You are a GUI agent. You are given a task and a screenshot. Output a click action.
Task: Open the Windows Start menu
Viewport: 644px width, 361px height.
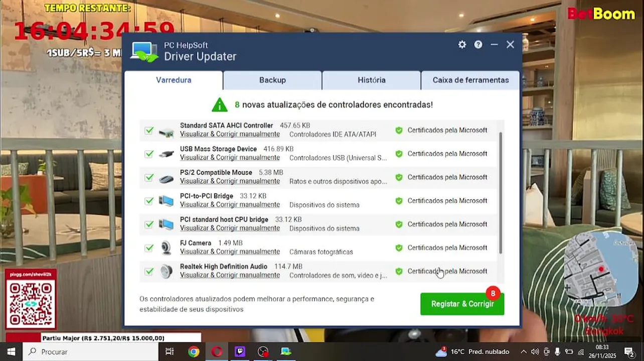11,351
